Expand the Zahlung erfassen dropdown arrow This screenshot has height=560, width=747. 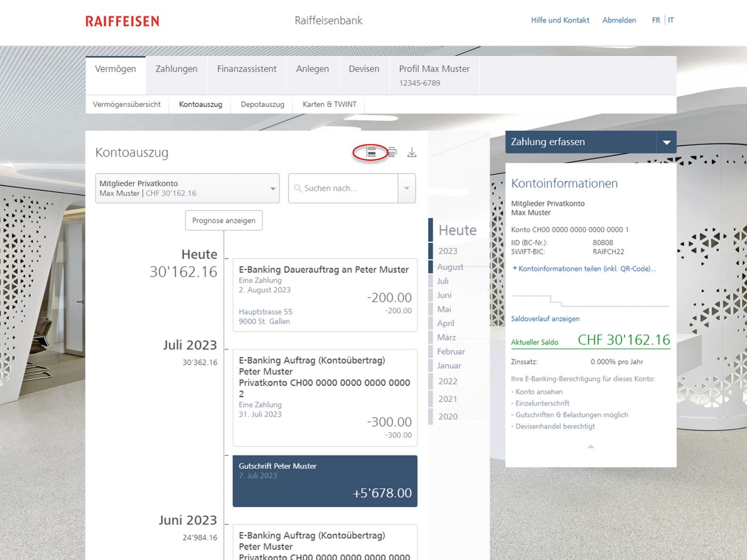[x=667, y=142]
